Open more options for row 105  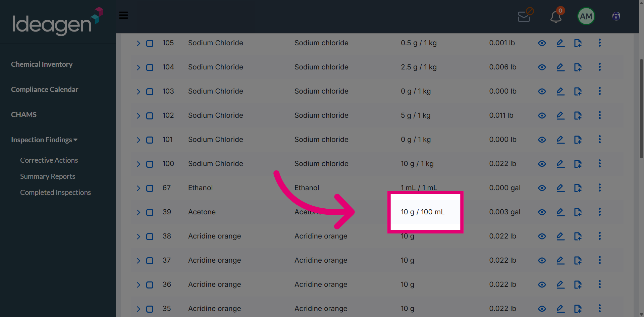click(599, 43)
